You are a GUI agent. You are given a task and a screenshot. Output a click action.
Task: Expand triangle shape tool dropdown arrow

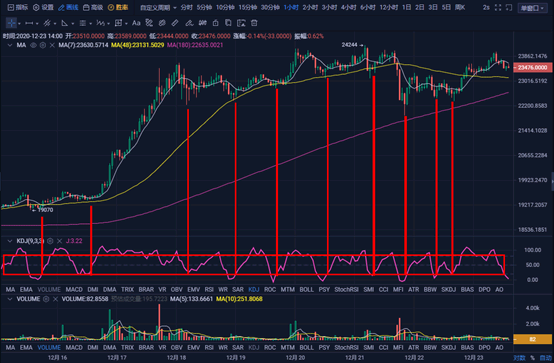(72, 24)
